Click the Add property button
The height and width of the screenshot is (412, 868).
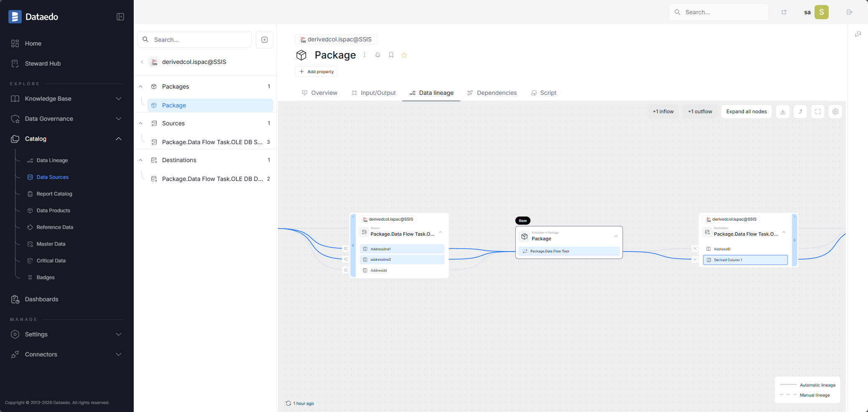316,71
